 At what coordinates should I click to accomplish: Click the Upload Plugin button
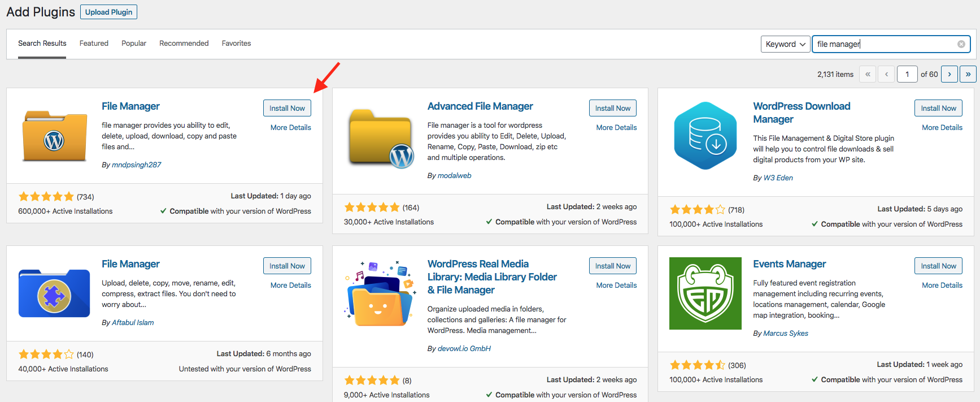(x=109, y=12)
